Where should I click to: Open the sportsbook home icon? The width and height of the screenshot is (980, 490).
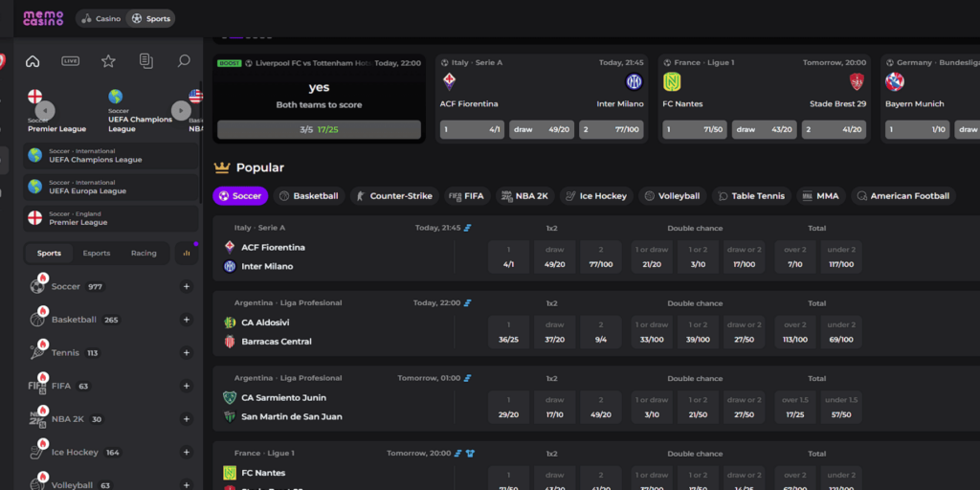pos(33,61)
